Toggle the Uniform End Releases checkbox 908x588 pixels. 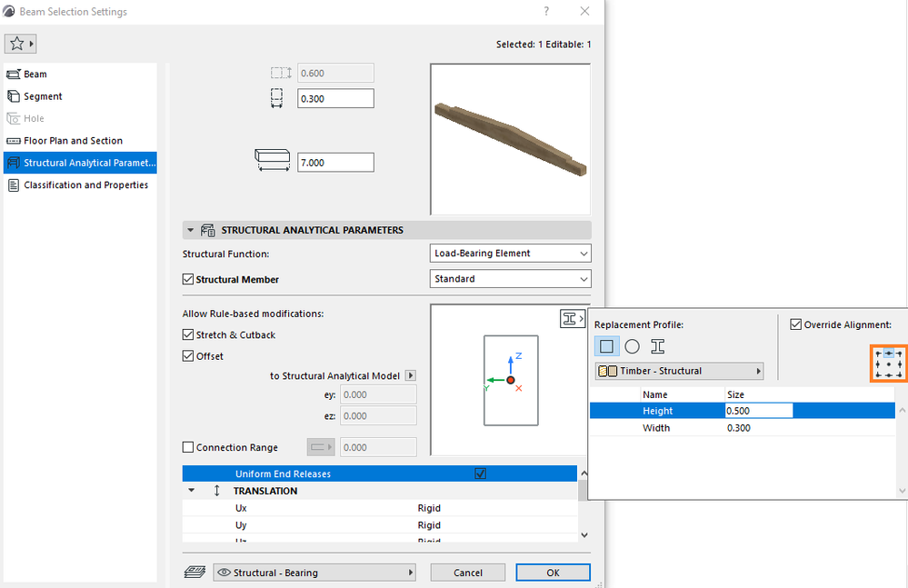[x=481, y=474]
